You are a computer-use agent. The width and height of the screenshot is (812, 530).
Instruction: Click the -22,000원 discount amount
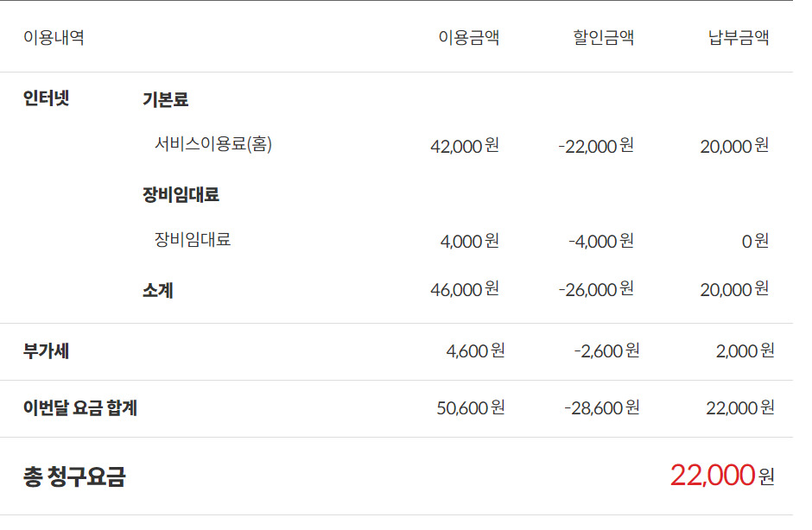[x=596, y=146]
